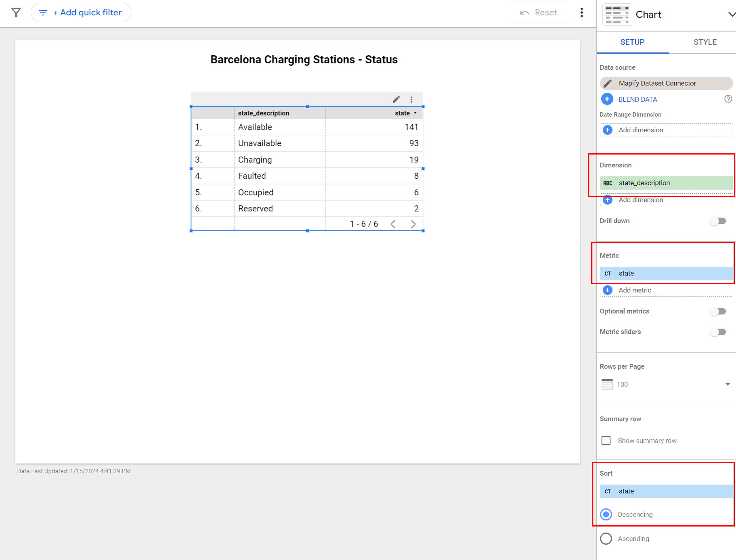Click the BLEND DATA plus icon
The image size is (736, 560).
point(607,99)
